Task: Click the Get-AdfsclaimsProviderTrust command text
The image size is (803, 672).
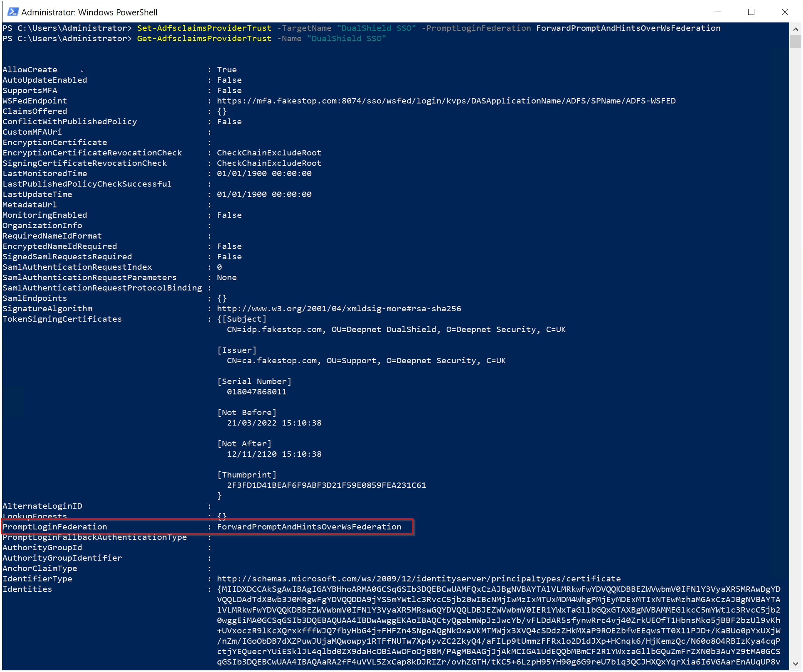Action: pyautogui.click(x=204, y=39)
